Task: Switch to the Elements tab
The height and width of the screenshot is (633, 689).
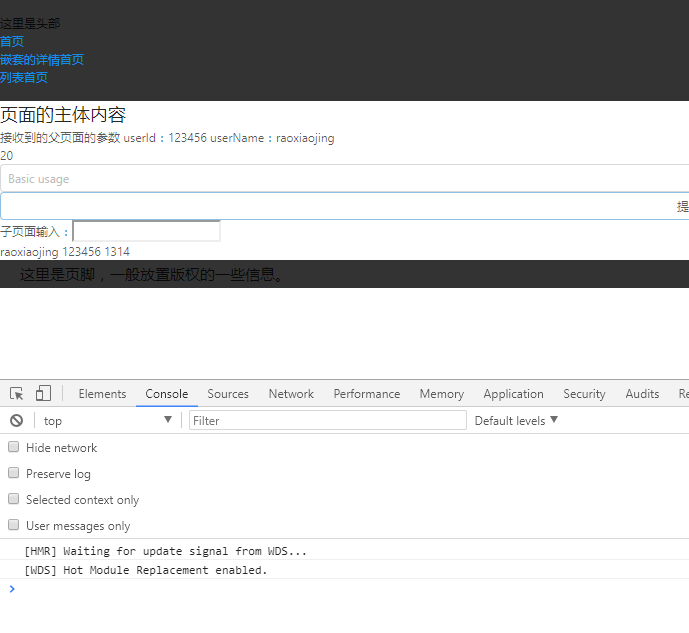Action: [102, 394]
